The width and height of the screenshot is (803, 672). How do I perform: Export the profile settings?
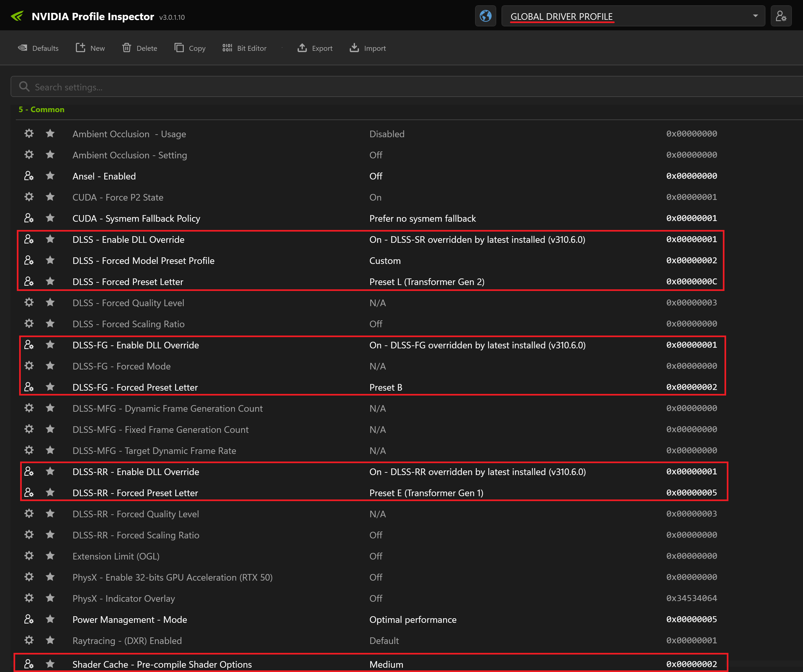tap(315, 48)
